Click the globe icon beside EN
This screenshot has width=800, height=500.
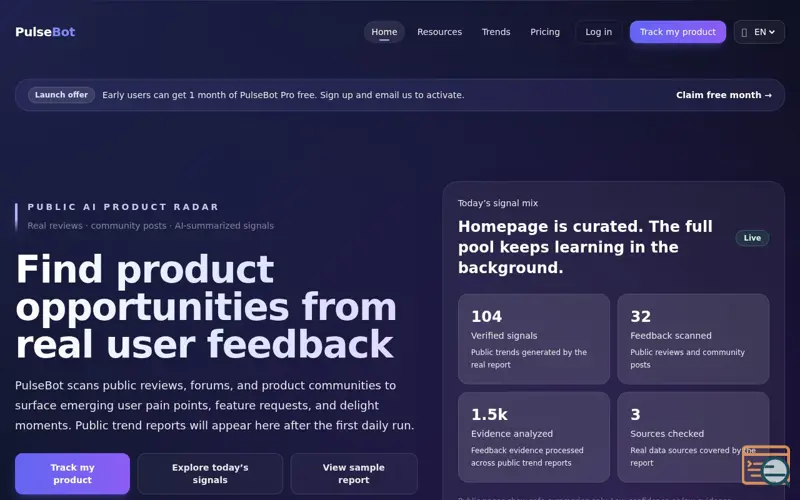pos(744,32)
